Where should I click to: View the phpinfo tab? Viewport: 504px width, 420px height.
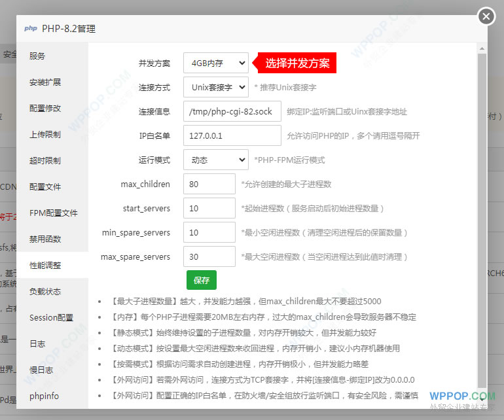(43, 396)
